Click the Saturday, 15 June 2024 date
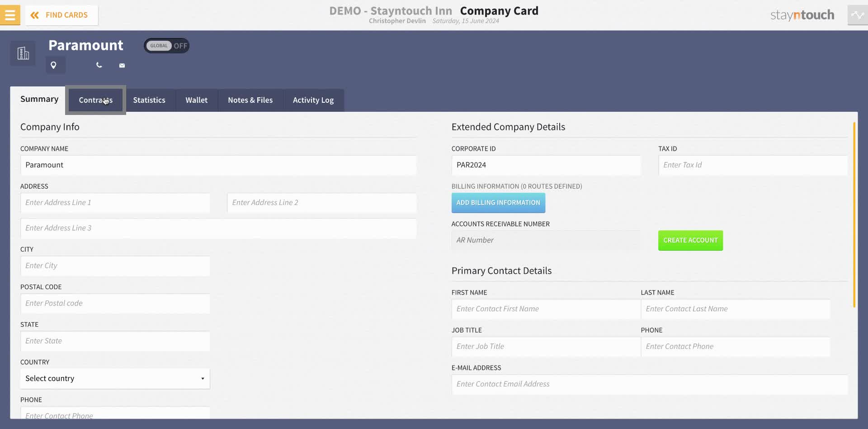This screenshot has height=429, width=868. (466, 21)
